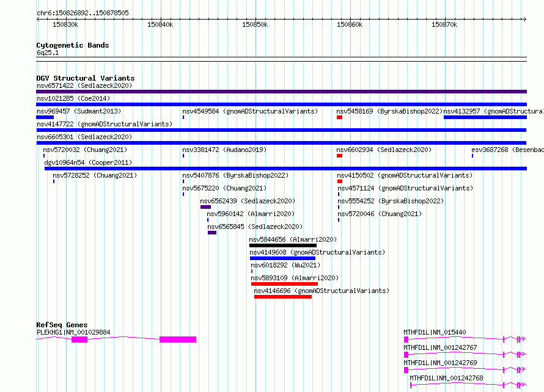
Task: Click nsv6562439 (Sedlazeck2020) label
Action: 248,201
